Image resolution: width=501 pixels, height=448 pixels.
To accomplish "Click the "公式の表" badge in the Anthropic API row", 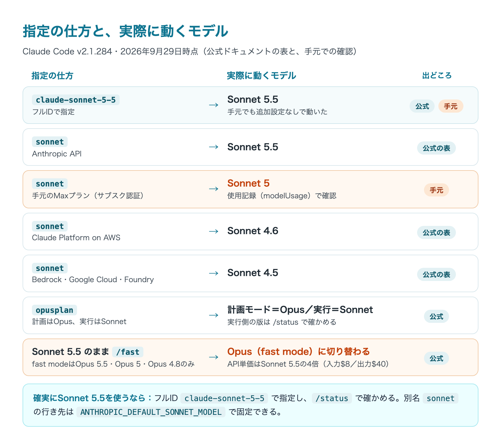I will click(x=436, y=148).
